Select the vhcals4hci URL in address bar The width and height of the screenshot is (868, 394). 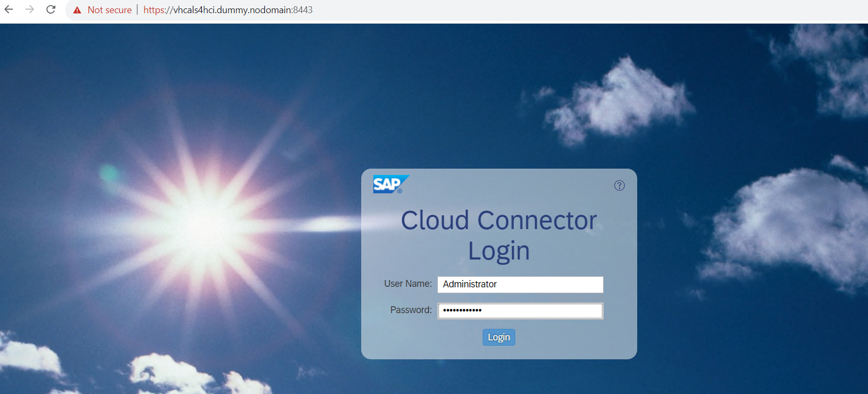click(228, 10)
